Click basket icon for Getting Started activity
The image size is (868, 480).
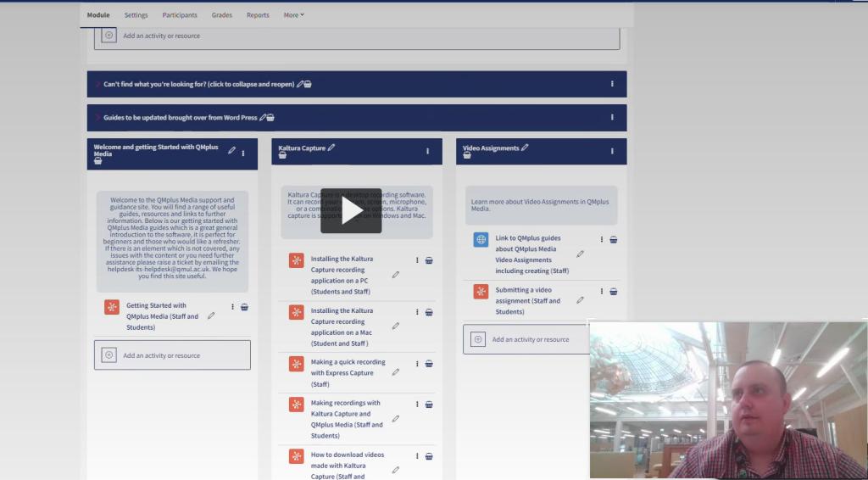tap(244, 307)
